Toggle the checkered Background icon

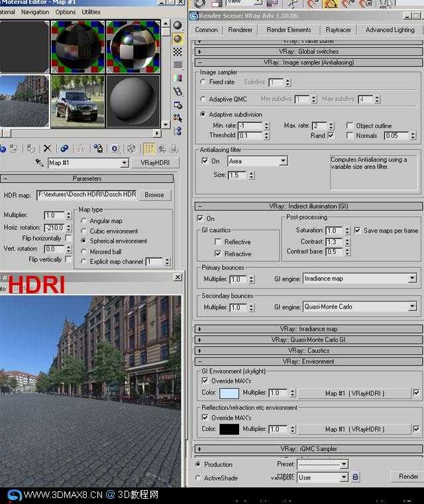pos(178,52)
